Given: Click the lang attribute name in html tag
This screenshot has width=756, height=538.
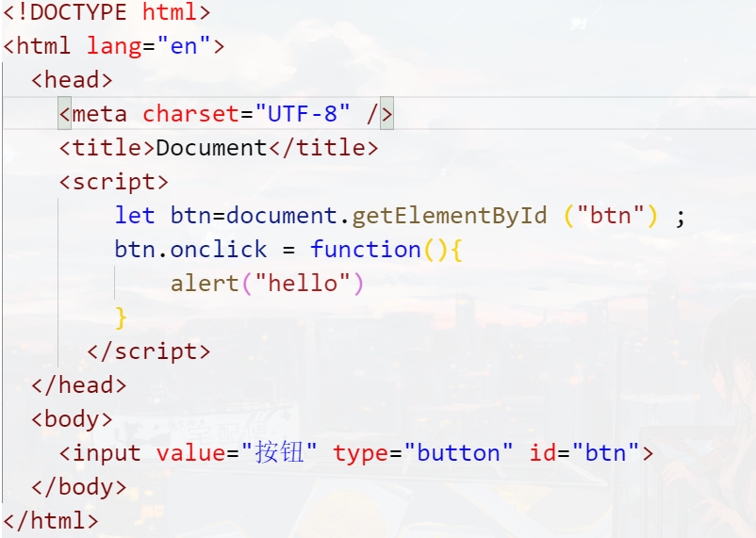Looking at the screenshot, I should coord(114,46).
